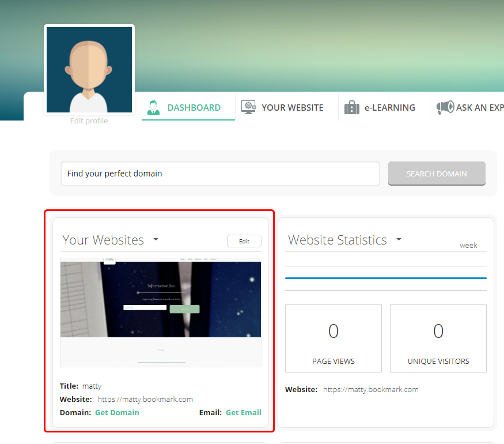Click the Page Views statistics box
This screenshot has height=444, width=504.
click(334, 338)
